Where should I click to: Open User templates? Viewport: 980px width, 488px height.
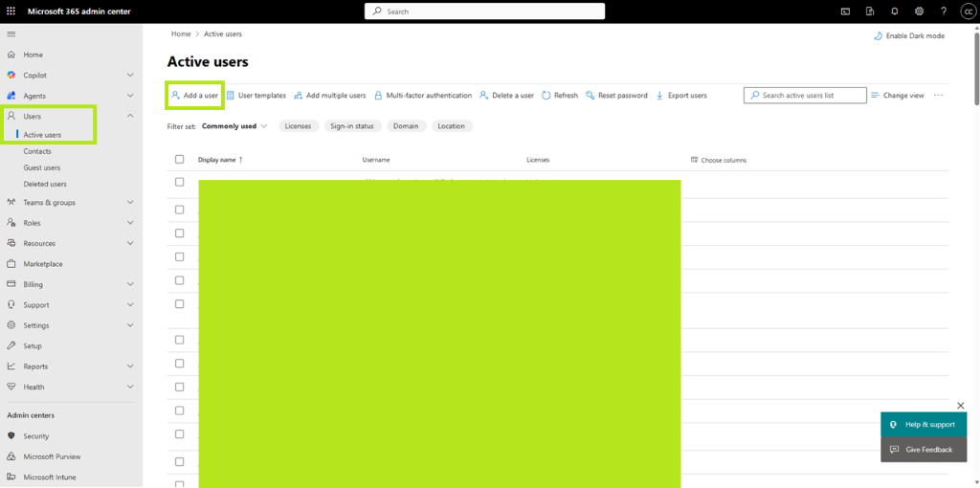256,96
